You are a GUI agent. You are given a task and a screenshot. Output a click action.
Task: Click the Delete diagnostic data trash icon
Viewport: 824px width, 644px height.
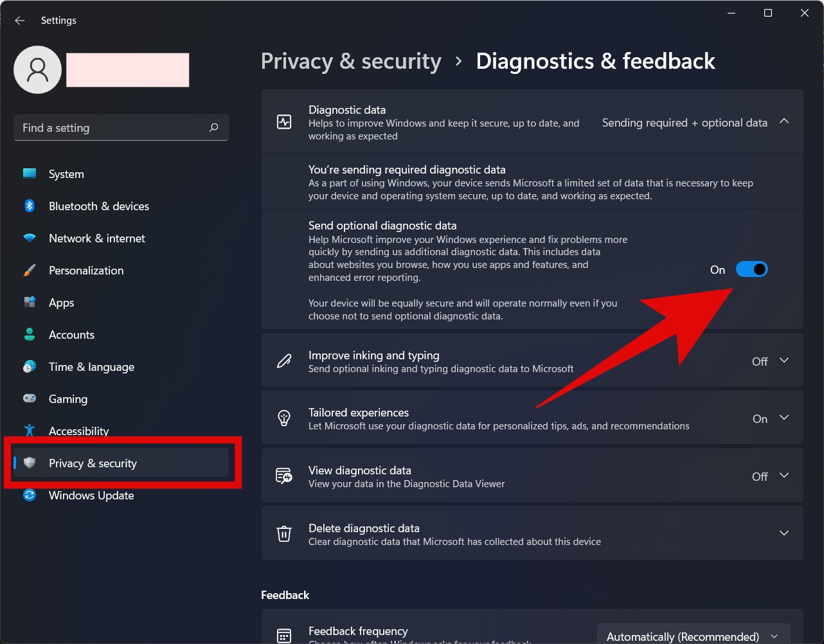(x=284, y=533)
